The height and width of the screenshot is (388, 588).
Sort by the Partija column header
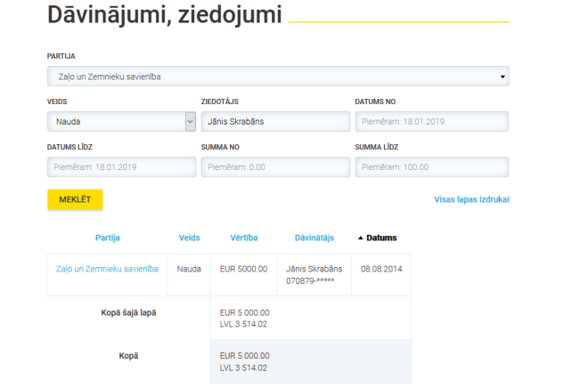pyautogui.click(x=107, y=238)
